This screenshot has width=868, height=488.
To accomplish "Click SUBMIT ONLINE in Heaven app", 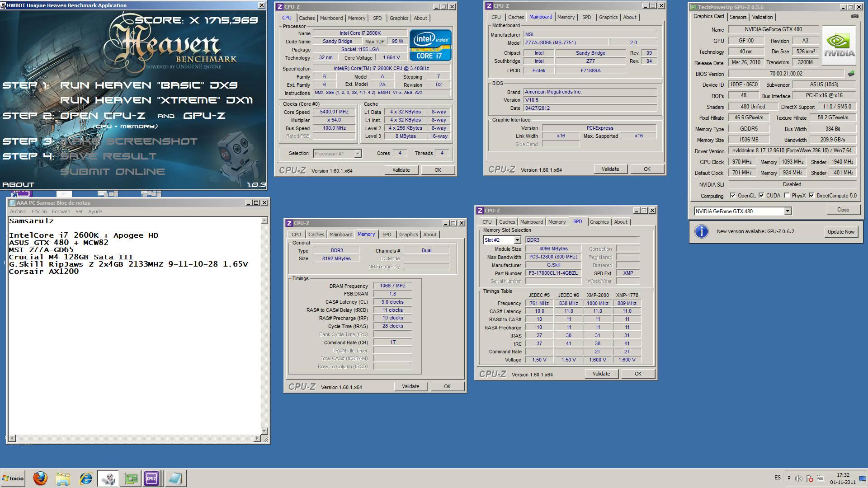I will [113, 172].
